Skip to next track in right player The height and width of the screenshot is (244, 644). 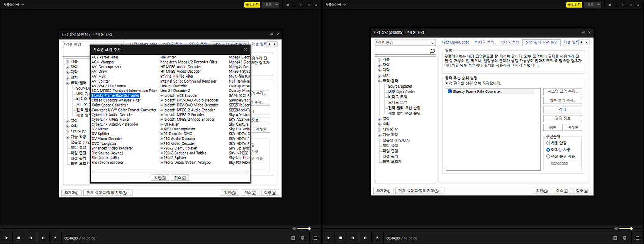365,238
